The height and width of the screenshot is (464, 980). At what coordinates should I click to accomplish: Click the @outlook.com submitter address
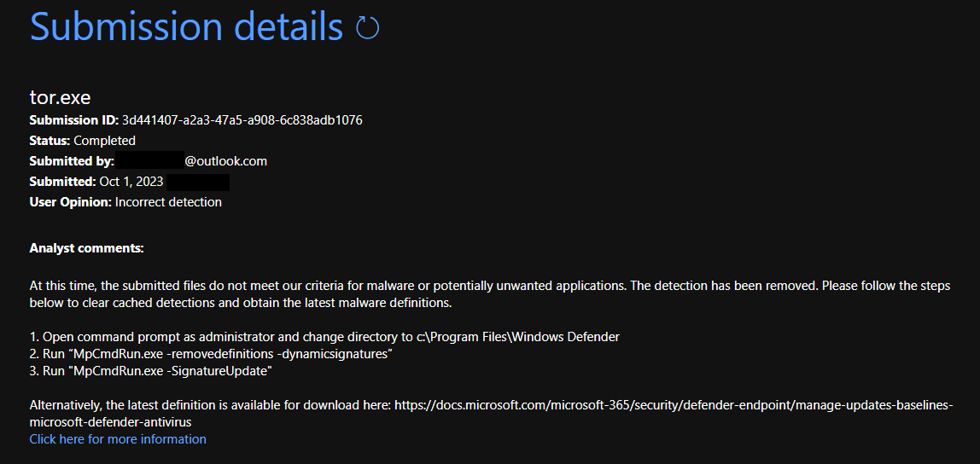click(x=225, y=161)
